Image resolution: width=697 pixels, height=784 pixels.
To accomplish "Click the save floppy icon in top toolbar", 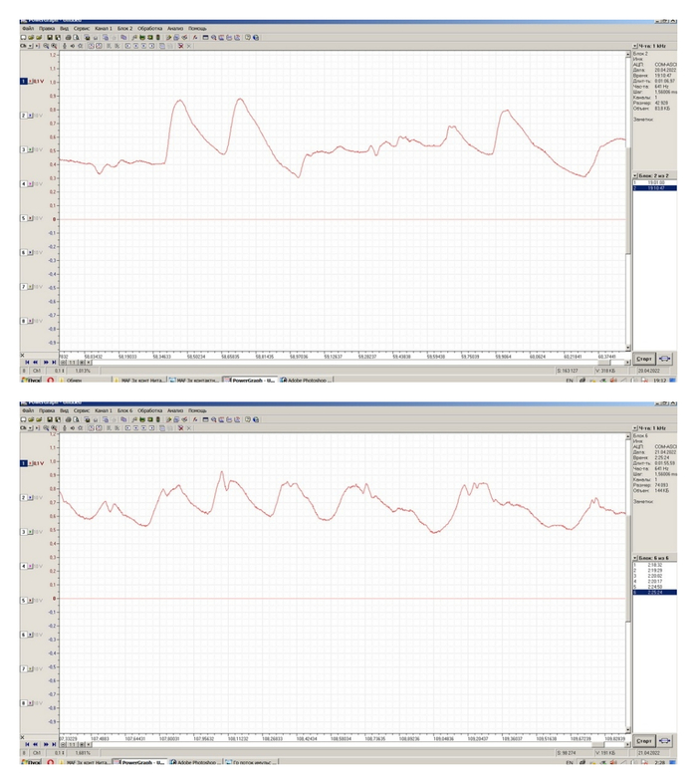I will (x=50, y=38).
